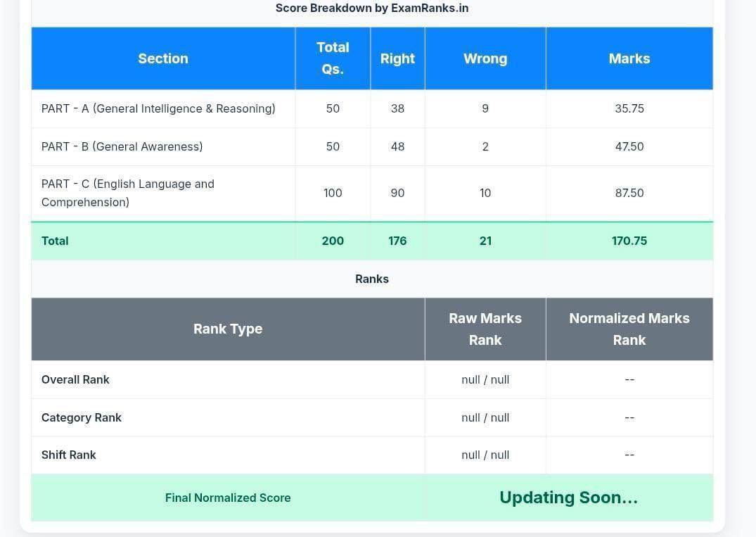Click the total marks value 170.75

629,241
